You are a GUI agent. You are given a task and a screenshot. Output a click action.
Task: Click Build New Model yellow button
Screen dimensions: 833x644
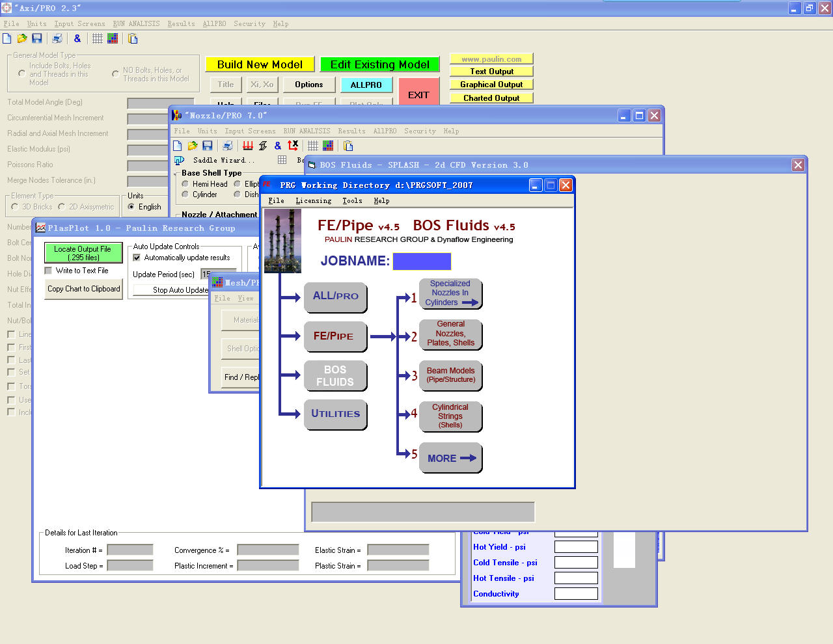pos(260,64)
